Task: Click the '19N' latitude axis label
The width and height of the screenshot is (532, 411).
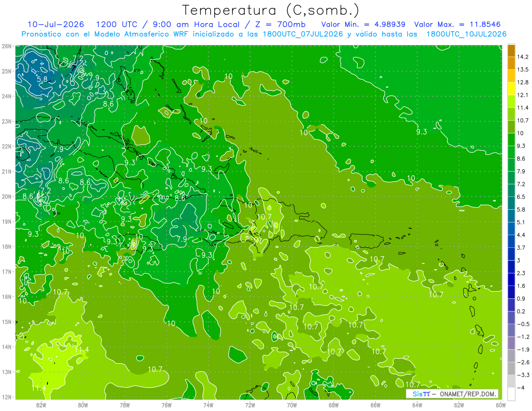Action: point(6,221)
